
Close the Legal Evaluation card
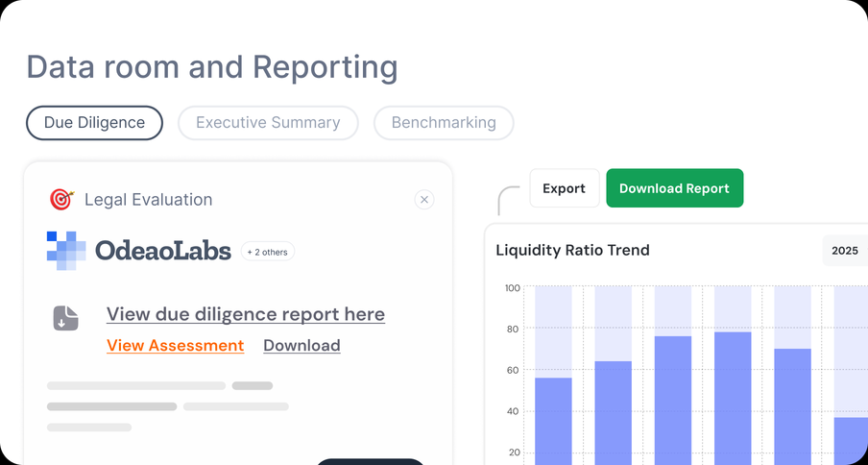tap(424, 199)
